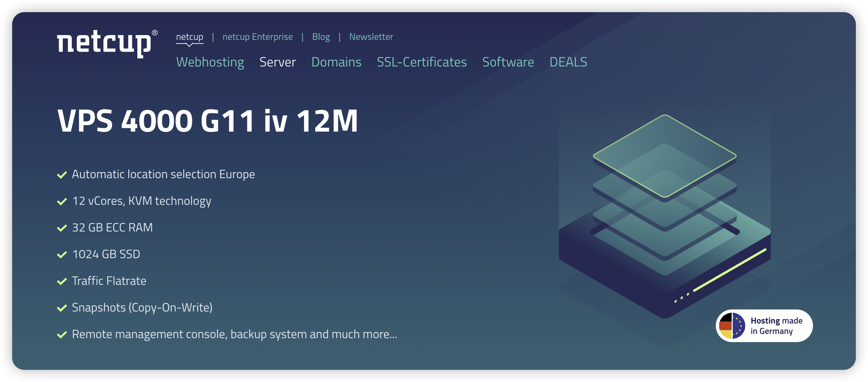
Task: Go to Domains section
Action: pos(336,62)
